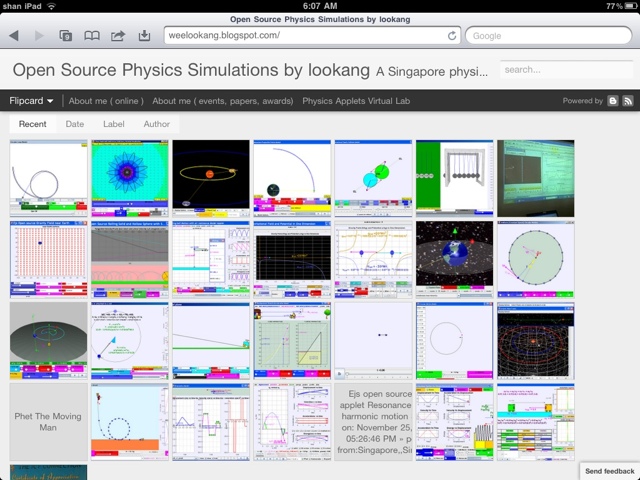The width and height of the screenshot is (640, 480).
Task: Tap the browser forward arrow
Action: coord(39,36)
